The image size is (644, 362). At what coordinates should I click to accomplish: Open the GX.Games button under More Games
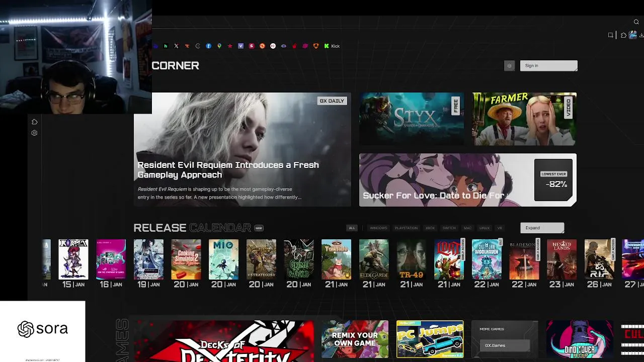(505, 345)
